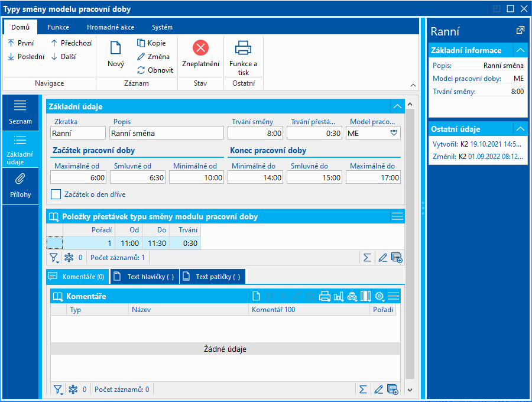Collapse Základní informace side panel
532x402 pixels.
pyautogui.click(x=520, y=51)
